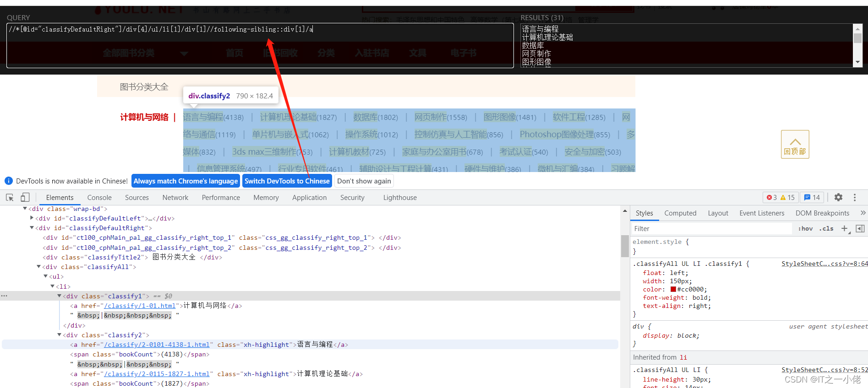Viewport: 868px width, 388px height.
Task: Collapse the li node
Action: tap(52, 286)
